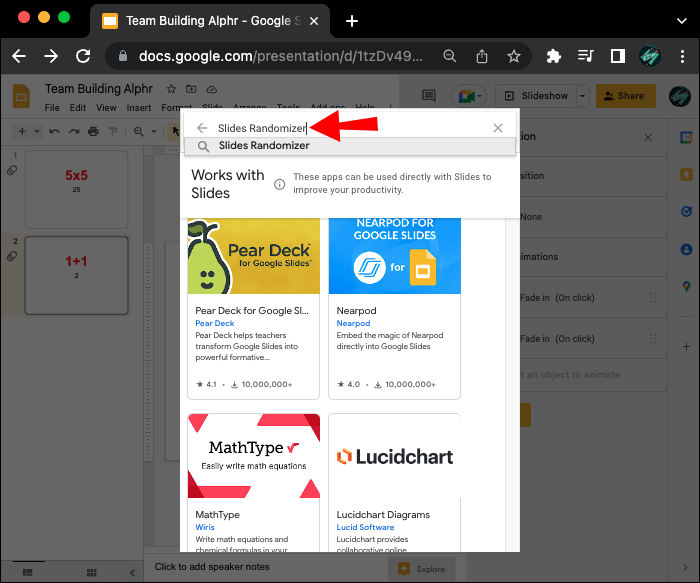The width and height of the screenshot is (700, 583).
Task: Start the Slideshow
Action: tap(536, 96)
